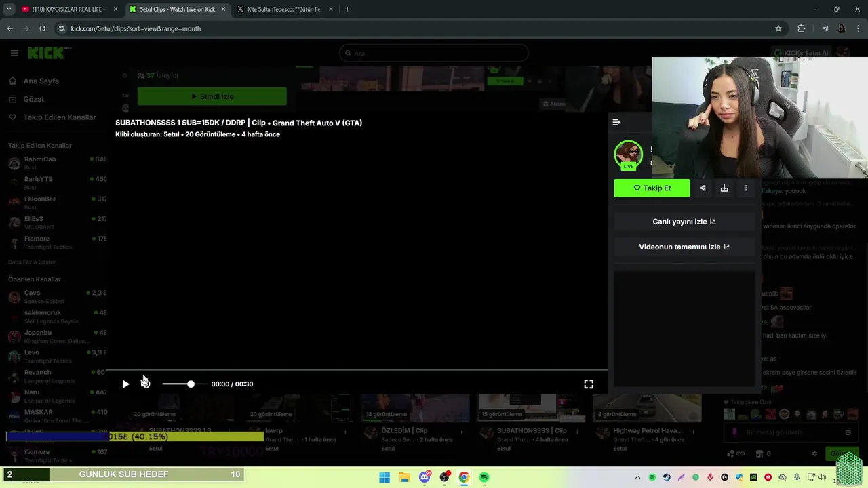Open the Chrome three-dot menu
868x488 pixels.
858,28
